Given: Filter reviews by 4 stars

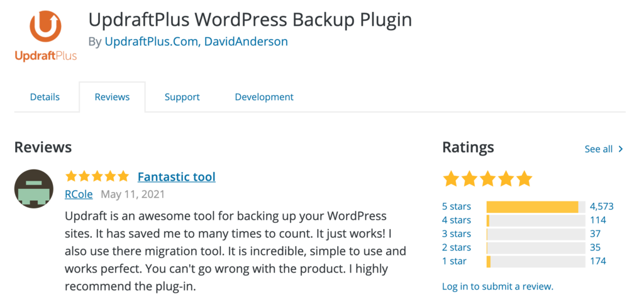Looking at the screenshot, I should click(x=457, y=220).
